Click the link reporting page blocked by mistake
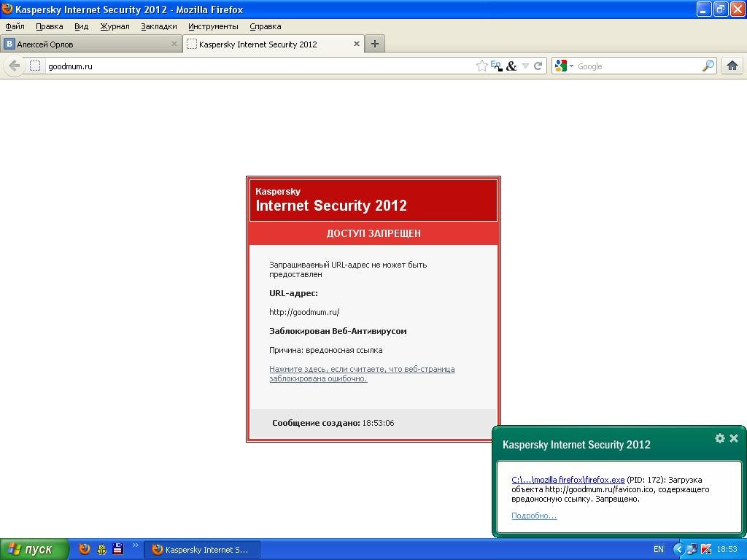Viewport: 747px width, 560px height. click(362, 374)
